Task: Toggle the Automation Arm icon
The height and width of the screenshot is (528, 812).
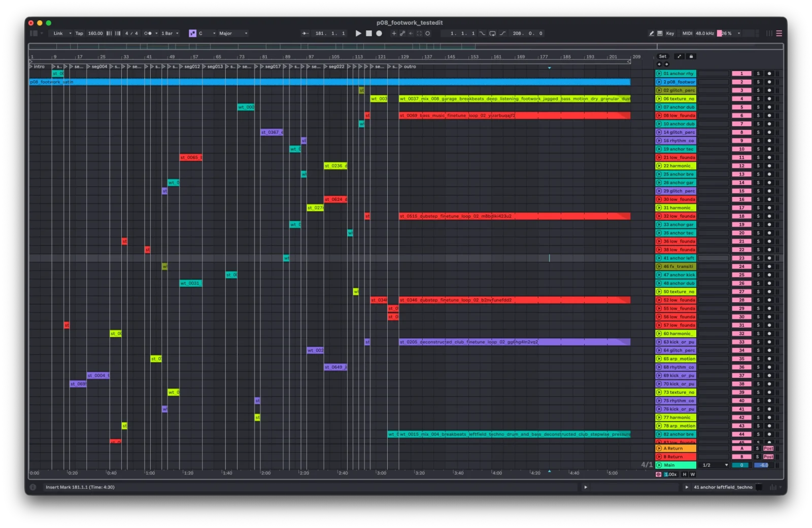Action: (x=402, y=33)
